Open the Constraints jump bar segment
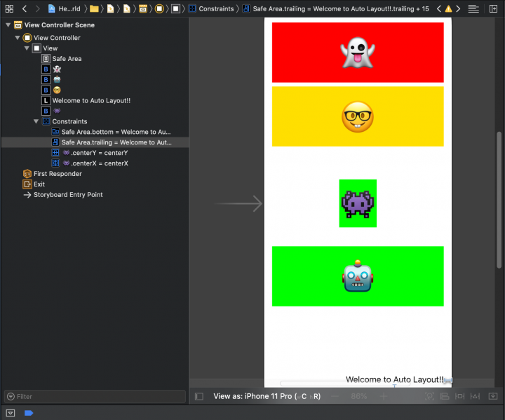The image size is (505, 420). click(x=211, y=8)
